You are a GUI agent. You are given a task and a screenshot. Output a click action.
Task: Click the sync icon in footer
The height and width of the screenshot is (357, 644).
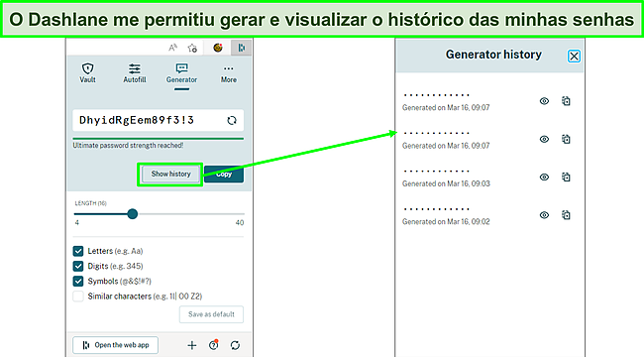pos(235,345)
